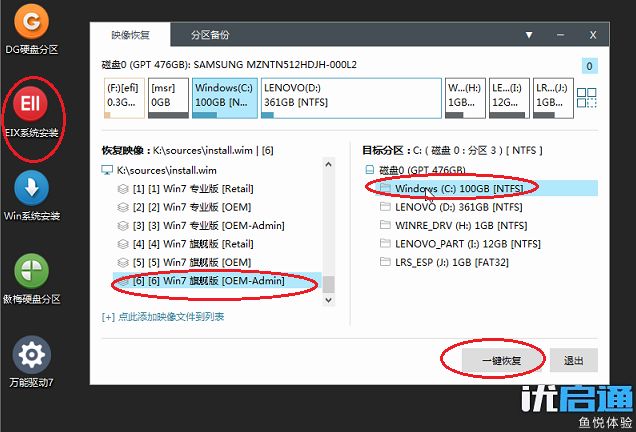The image size is (636, 432).
Task: Select K:\sources\install.wim root item
Action: click(166, 170)
